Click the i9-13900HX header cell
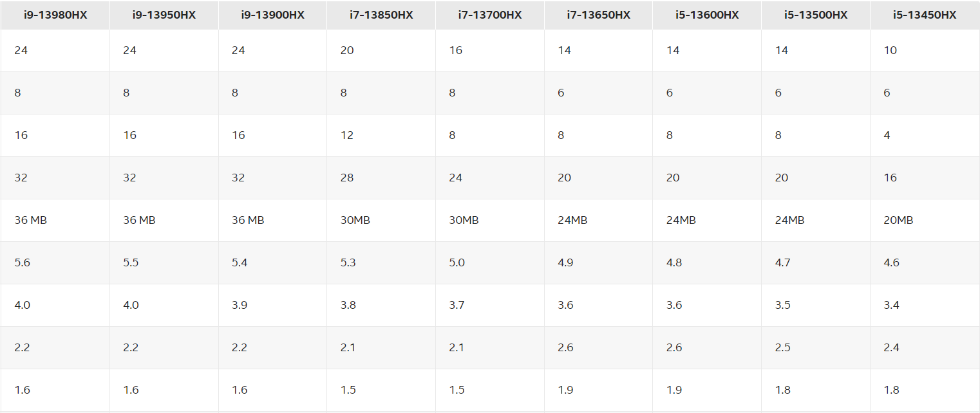The image size is (980, 413). click(x=272, y=15)
